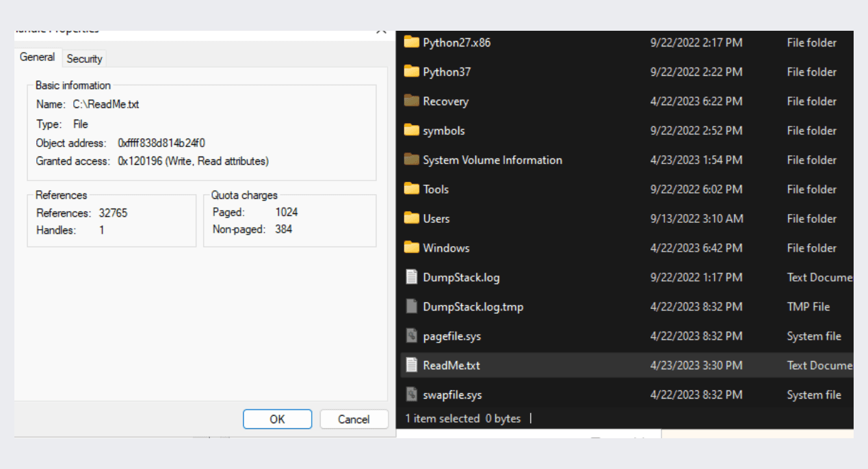Click the 0 bytes status text
Viewport: 868px width, 469px height.
coord(503,418)
